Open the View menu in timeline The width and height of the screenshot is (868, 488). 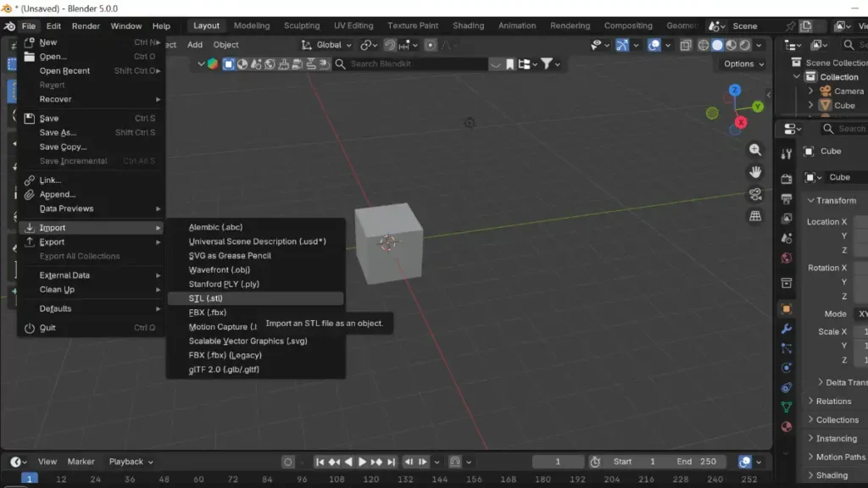47,462
